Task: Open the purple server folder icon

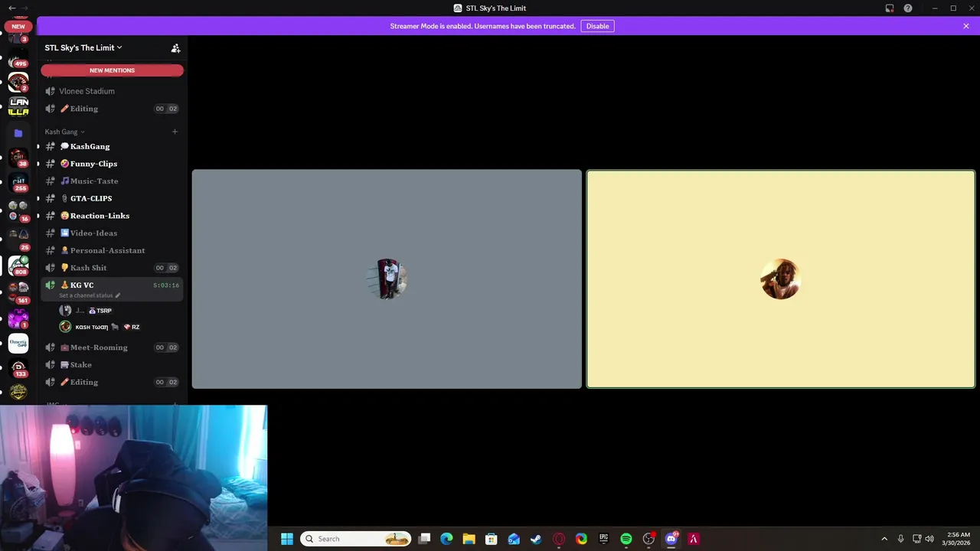Action: click(x=18, y=133)
